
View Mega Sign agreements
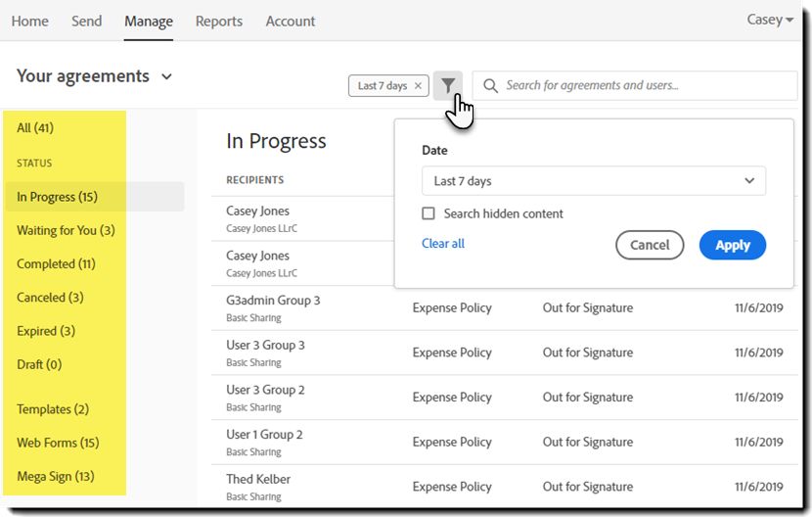click(55, 477)
